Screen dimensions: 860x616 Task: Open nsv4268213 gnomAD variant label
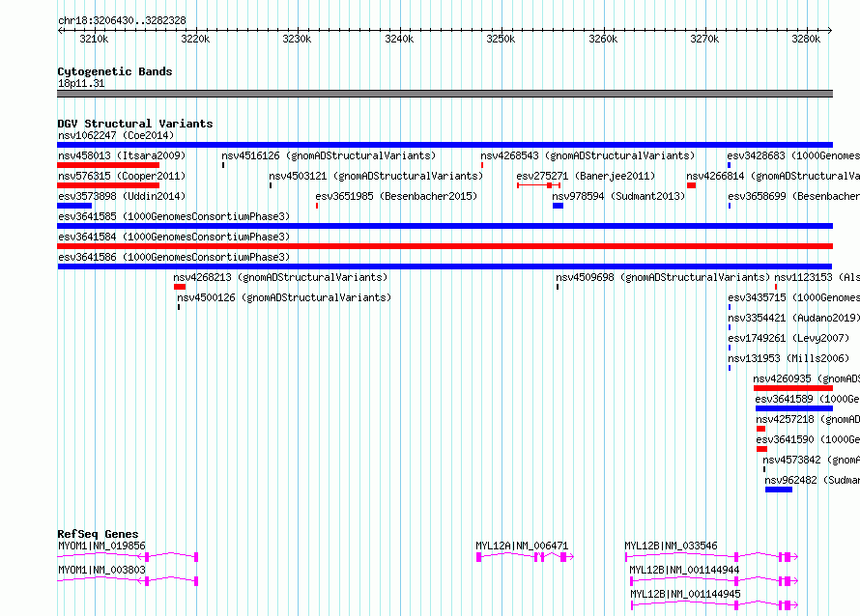click(x=280, y=277)
